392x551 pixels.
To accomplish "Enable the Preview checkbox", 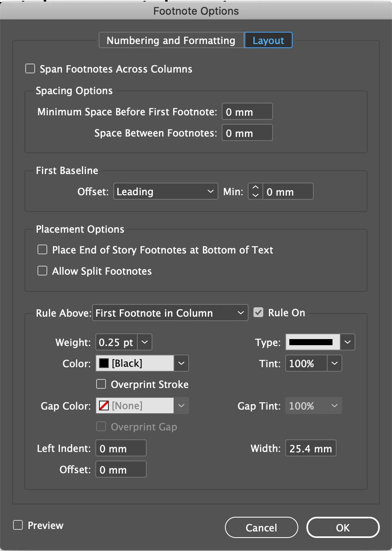I will 18,525.
